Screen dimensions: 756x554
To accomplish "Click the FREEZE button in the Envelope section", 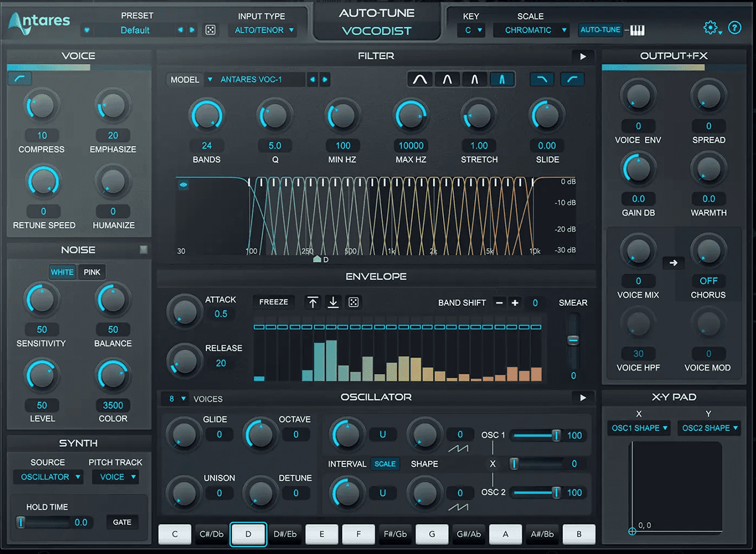I will pos(273,302).
